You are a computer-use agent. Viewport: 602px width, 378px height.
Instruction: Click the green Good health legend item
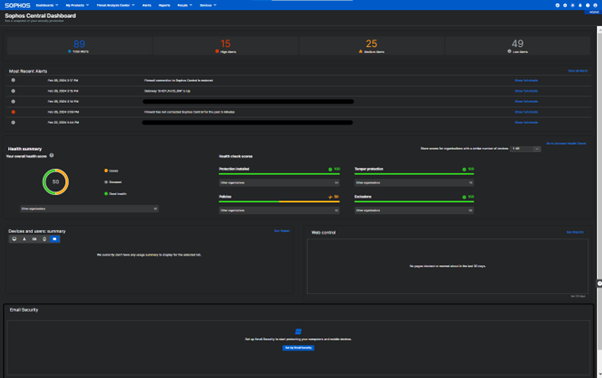(x=115, y=194)
